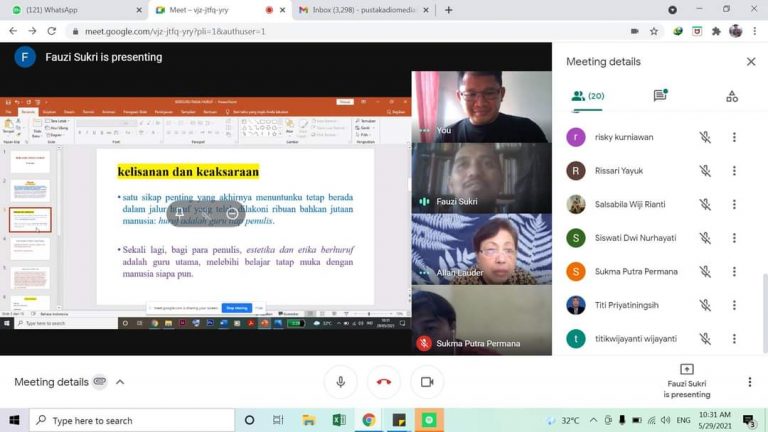This screenshot has height=432, width=768.
Task: Open more options for Sukma Putra Permana in list
Action: (x=734, y=271)
